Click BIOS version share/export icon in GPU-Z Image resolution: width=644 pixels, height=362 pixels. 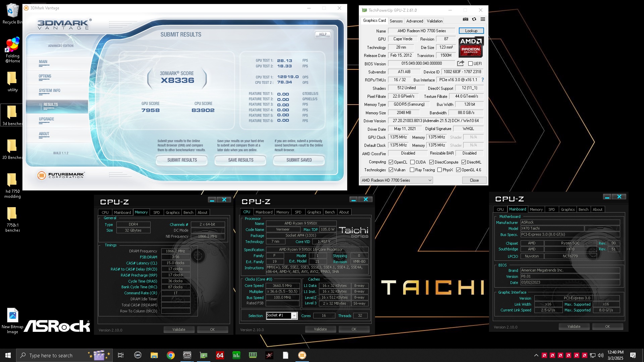pyautogui.click(x=461, y=63)
